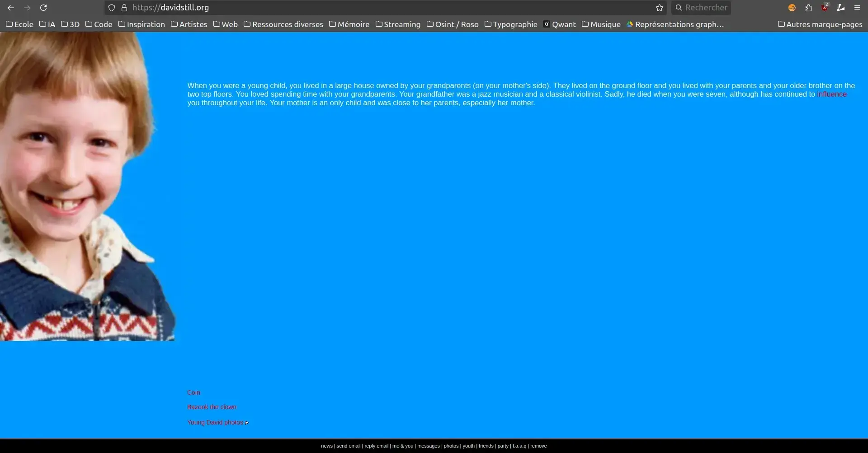Screen dimensions: 868x453
Task: Go back to the previous page
Action: (x=11, y=8)
